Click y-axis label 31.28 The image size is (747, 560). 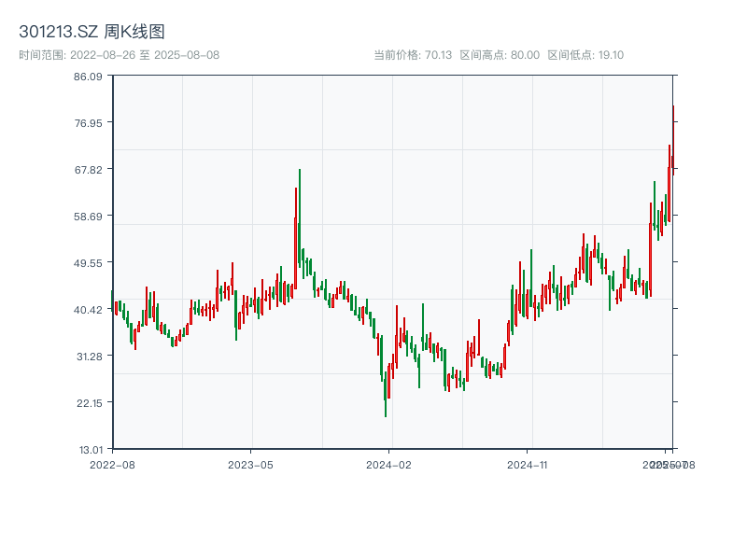pos(90,357)
